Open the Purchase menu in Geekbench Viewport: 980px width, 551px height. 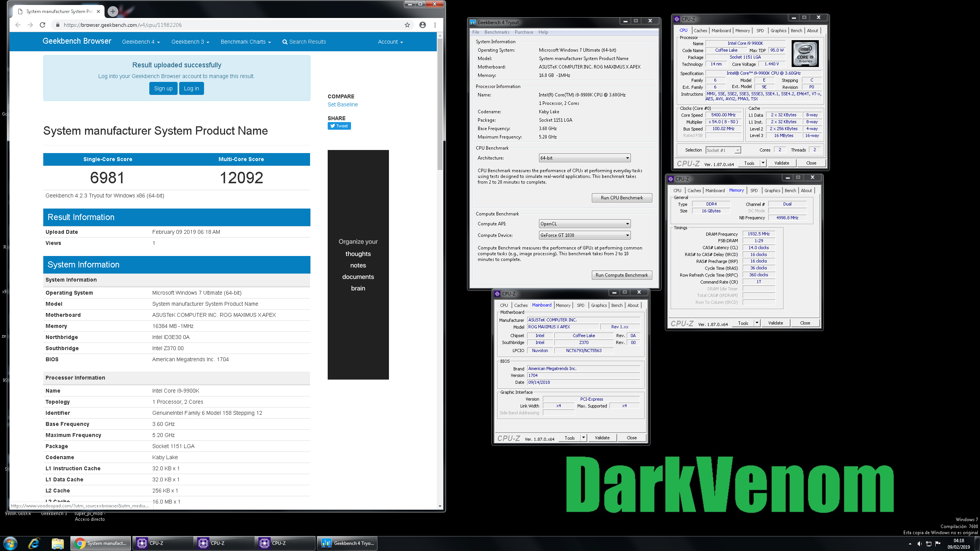(524, 32)
